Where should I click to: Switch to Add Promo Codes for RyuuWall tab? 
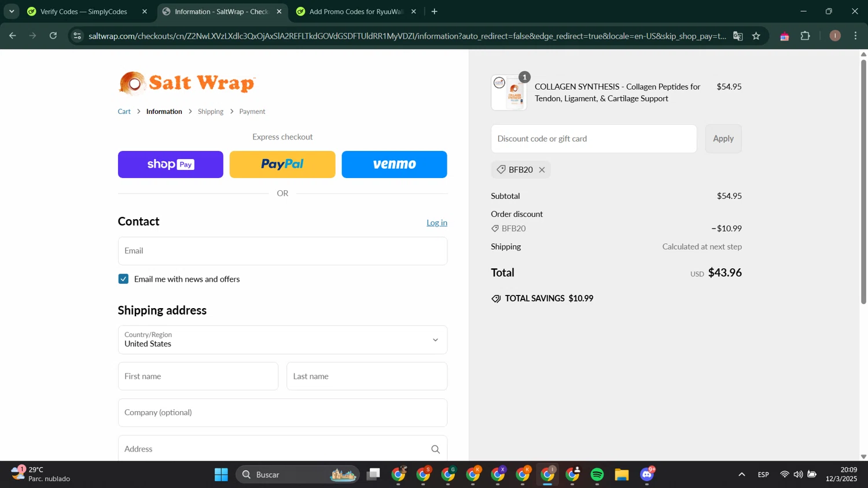coord(356,12)
